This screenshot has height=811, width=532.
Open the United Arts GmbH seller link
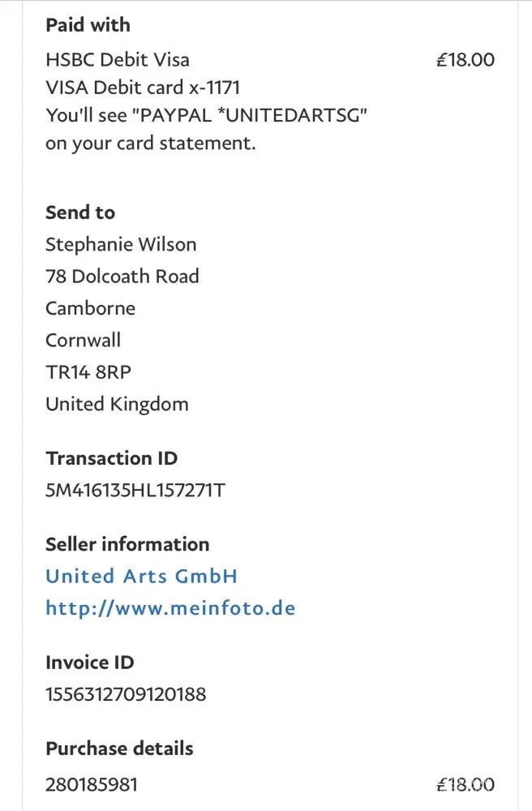pyautogui.click(x=141, y=577)
